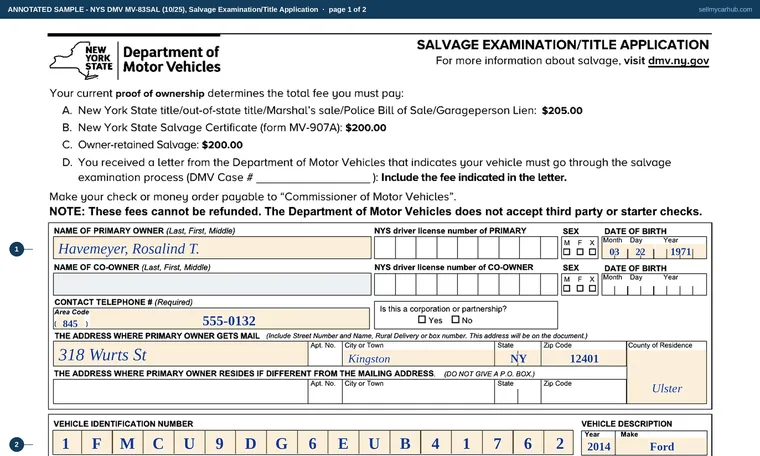Click the residence address State field

[518, 392]
